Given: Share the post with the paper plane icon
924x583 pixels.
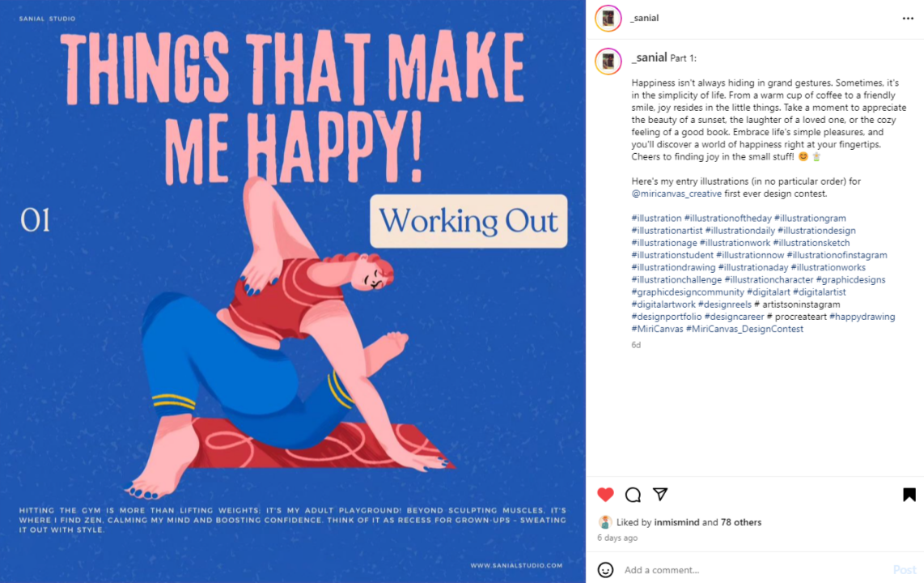Looking at the screenshot, I should click(x=660, y=495).
